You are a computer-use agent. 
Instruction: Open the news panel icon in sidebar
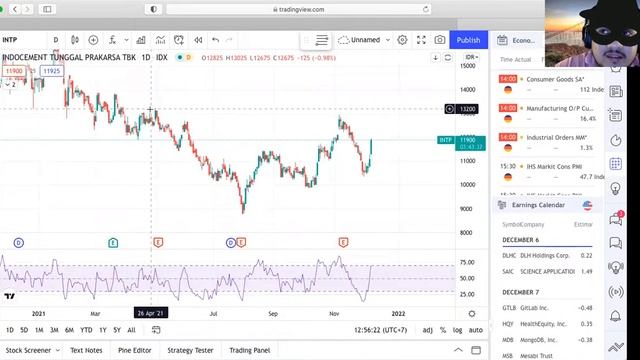[616, 91]
